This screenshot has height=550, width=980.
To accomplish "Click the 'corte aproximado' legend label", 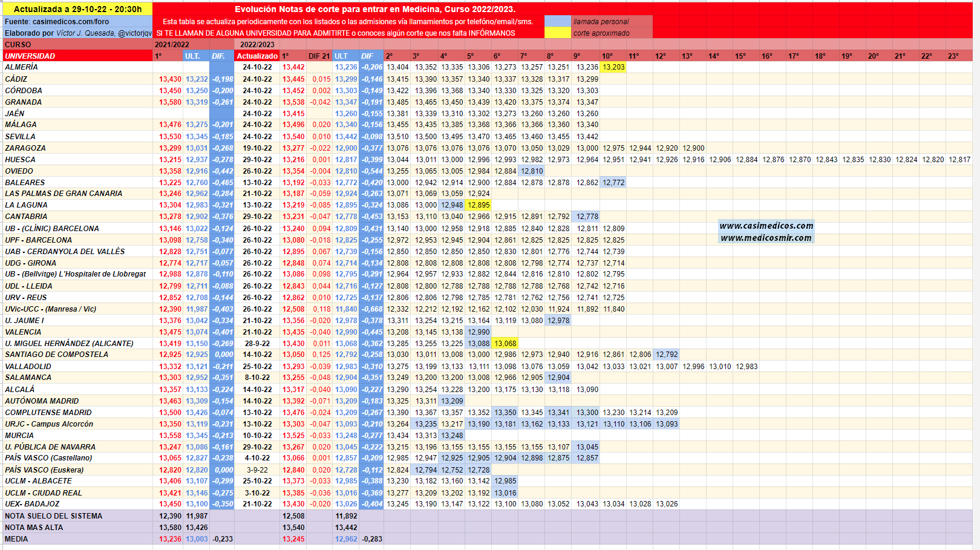I will point(601,33).
